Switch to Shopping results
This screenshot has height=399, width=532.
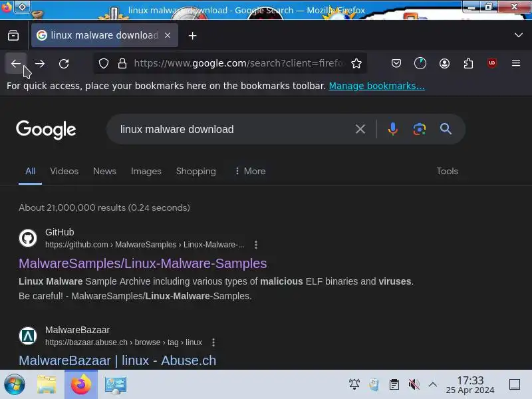(196, 171)
